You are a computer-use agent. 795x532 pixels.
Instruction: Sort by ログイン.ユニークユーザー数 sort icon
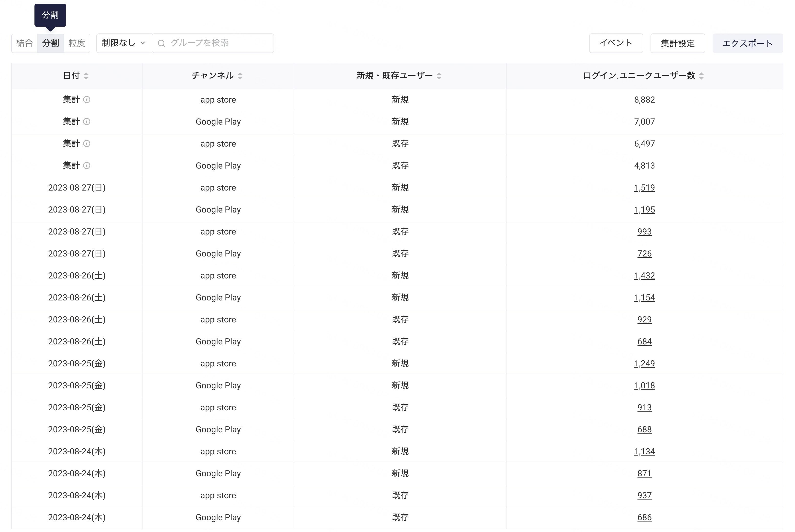701,76
